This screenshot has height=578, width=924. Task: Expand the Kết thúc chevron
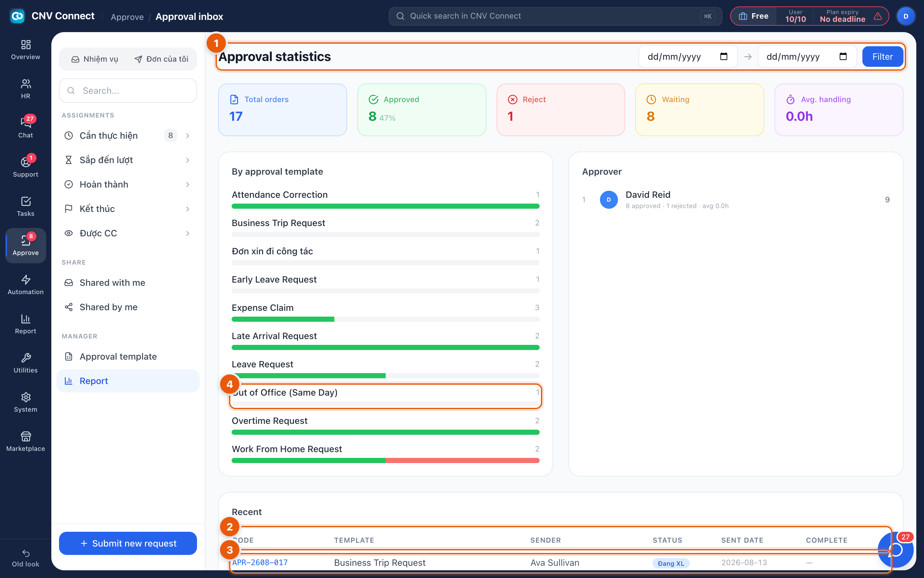pyautogui.click(x=187, y=209)
